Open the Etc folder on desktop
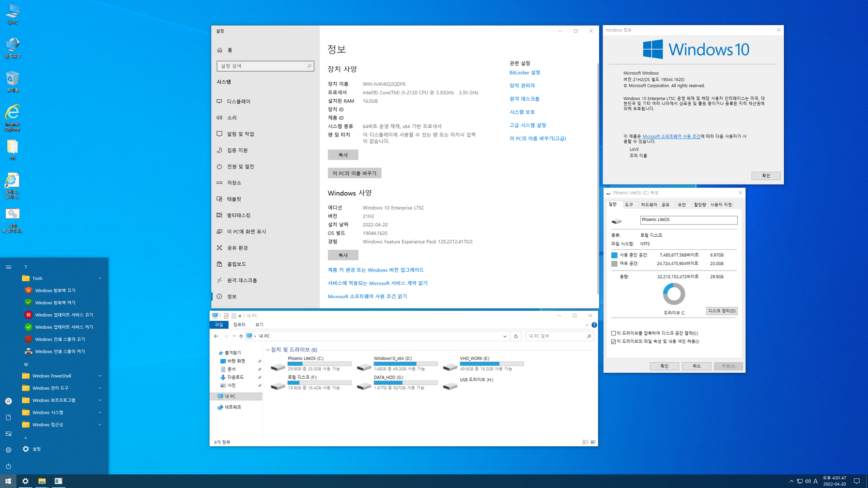Viewport: 868px width, 488px height. 12,150
